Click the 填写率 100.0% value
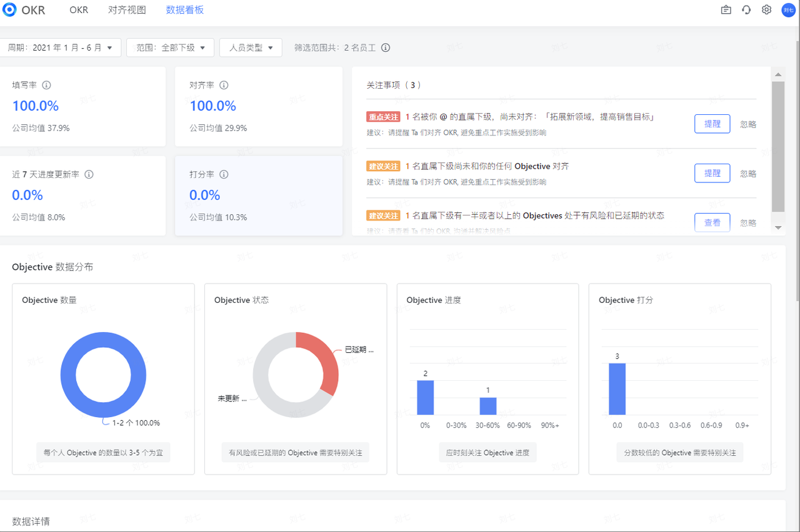The height and width of the screenshot is (532, 800). pos(36,106)
